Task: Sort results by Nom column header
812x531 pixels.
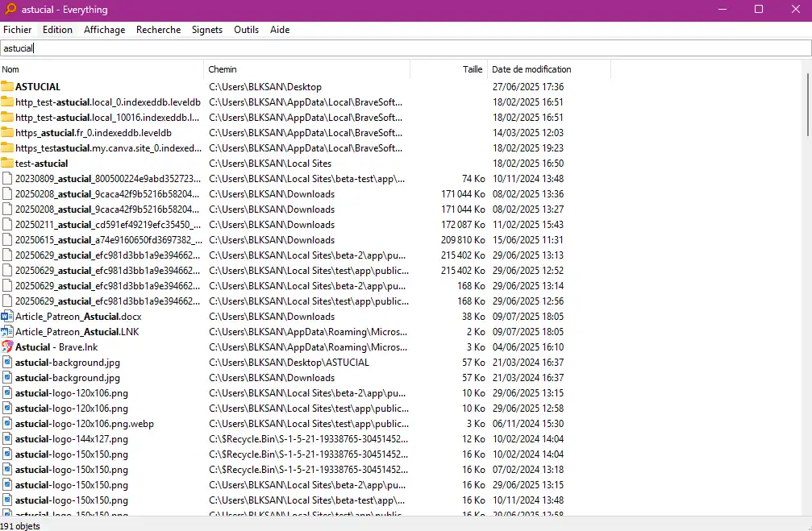Action: click(x=102, y=69)
